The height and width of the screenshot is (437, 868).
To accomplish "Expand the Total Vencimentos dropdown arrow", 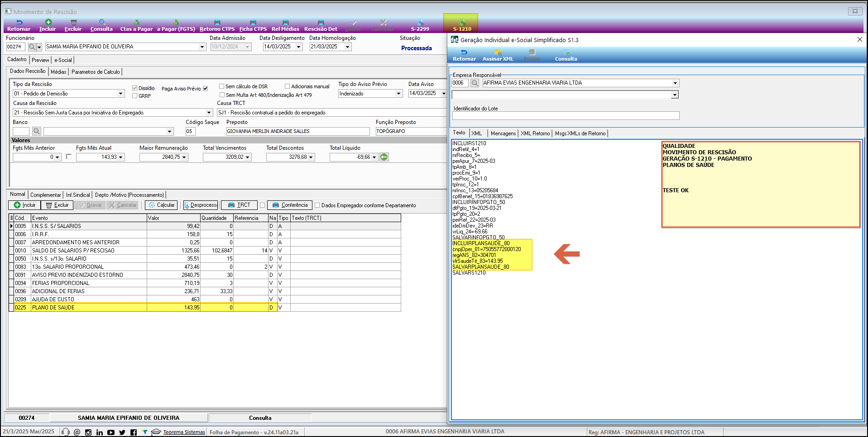I will 248,157.
